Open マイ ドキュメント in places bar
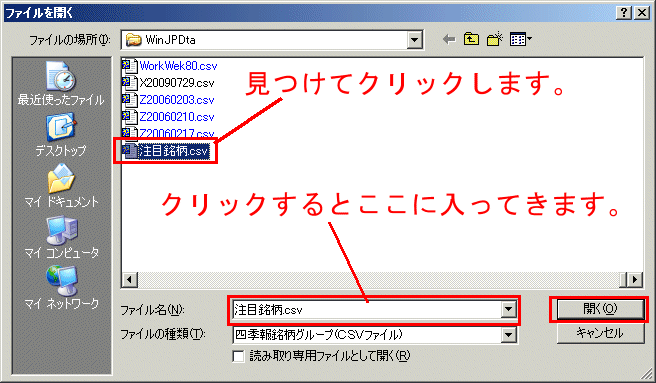The height and width of the screenshot is (383, 656). click(x=61, y=185)
